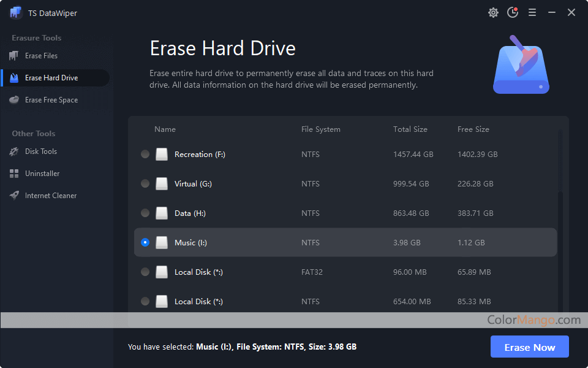The width and height of the screenshot is (588, 368).
Task: Click the Erase Files sidebar icon
Action: click(x=13, y=56)
